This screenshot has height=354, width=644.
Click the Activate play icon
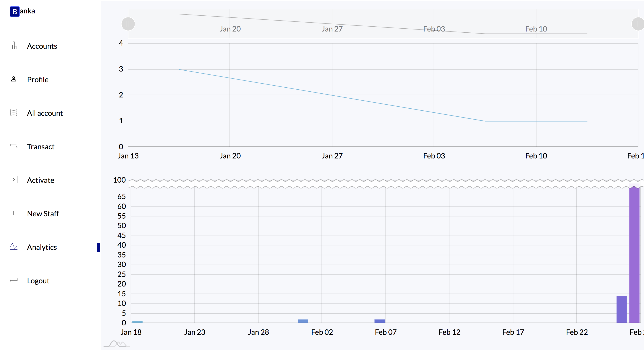(13, 180)
